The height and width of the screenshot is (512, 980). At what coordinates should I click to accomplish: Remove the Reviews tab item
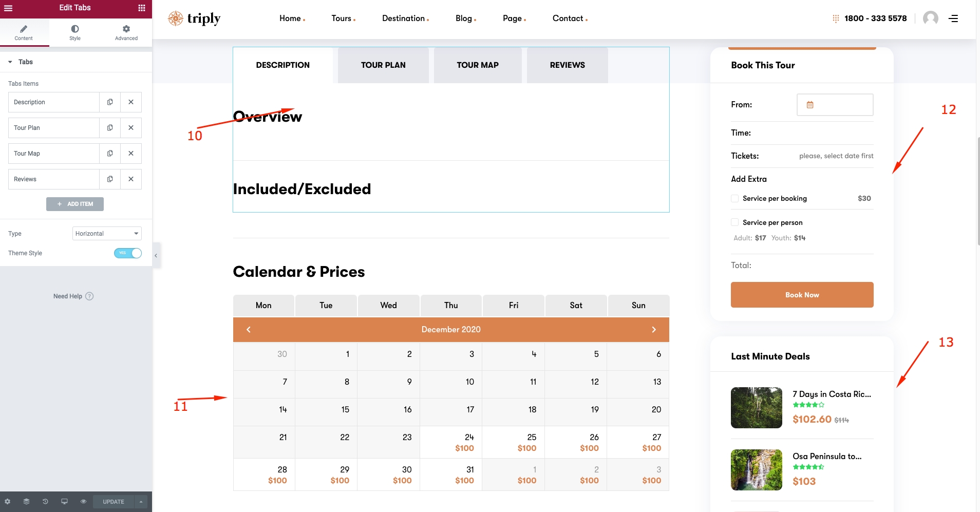(131, 179)
